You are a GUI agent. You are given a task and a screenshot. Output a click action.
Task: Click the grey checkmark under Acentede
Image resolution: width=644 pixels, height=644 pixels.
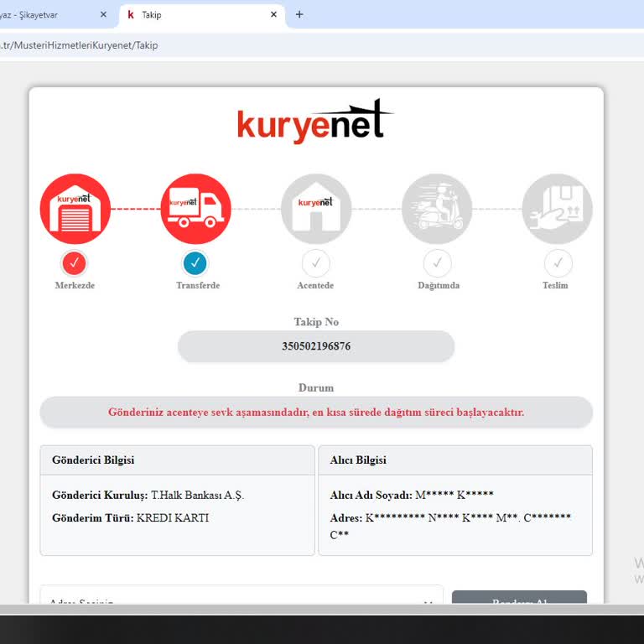coord(316,262)
